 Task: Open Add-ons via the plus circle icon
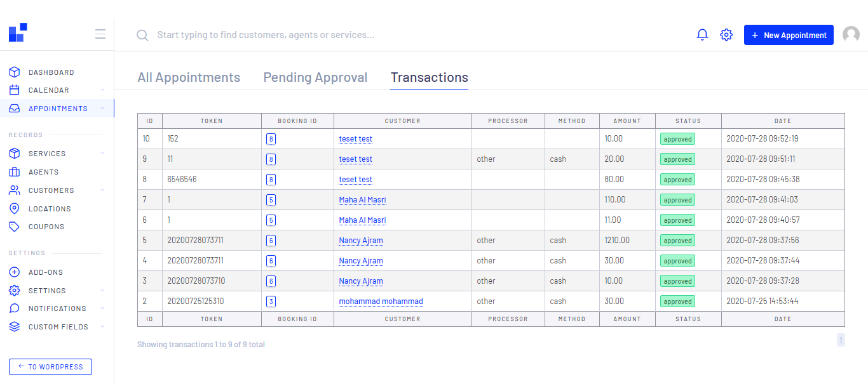14,272
